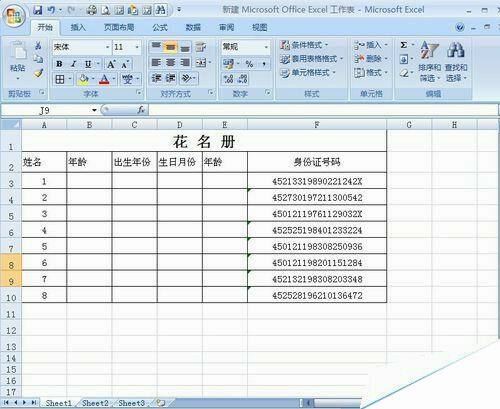
Task: Align cell content to bottom
Action: click(x=185, y=47)
